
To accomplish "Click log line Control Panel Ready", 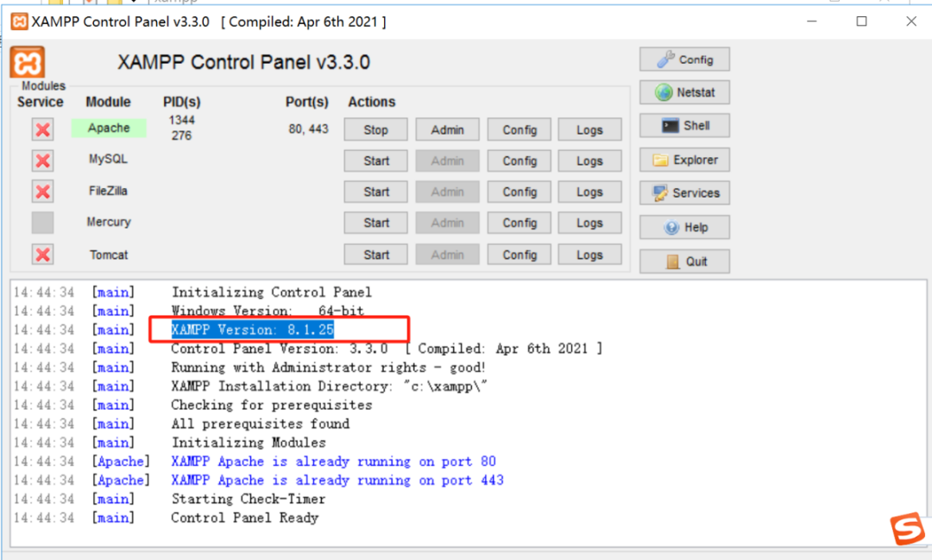I will click(x=245, y=518).
